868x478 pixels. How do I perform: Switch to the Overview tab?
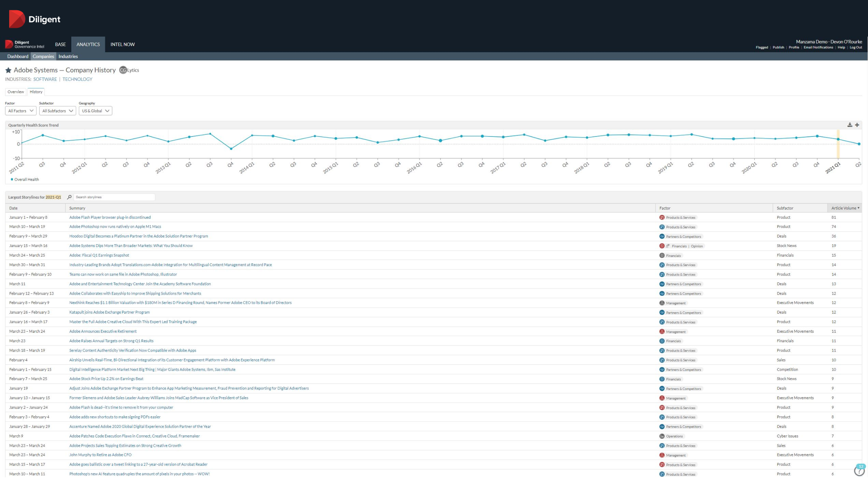click(x=16, y=92)
